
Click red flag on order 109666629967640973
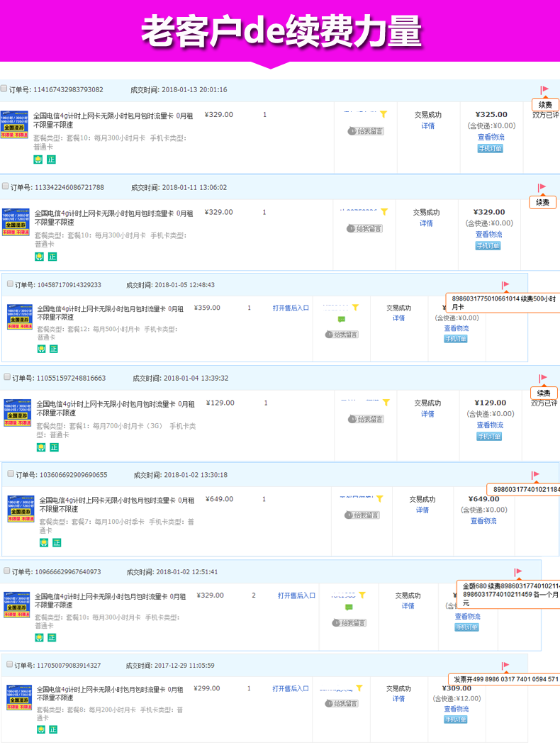517,571
